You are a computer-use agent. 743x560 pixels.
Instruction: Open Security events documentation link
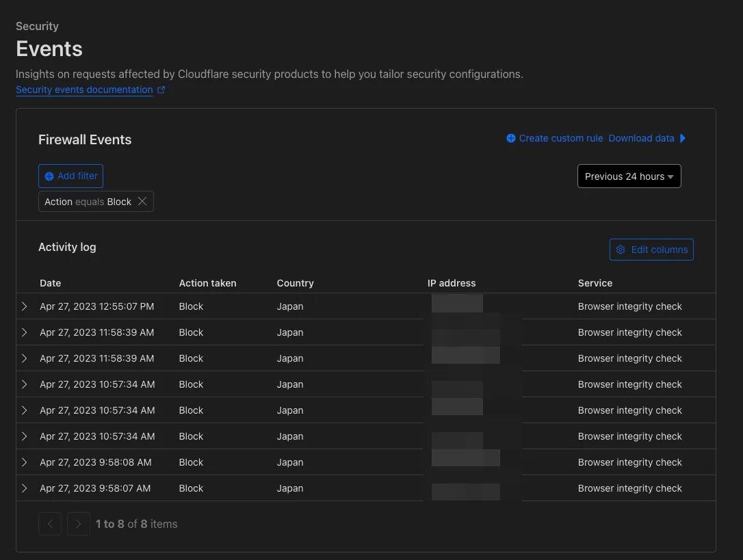click(84, 90)
